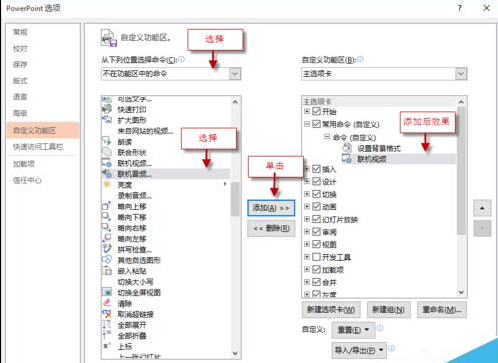The height and width of the screenshot is (363, 498).
Task: Select the 清除 eraser icon
Action: [107, 303]
